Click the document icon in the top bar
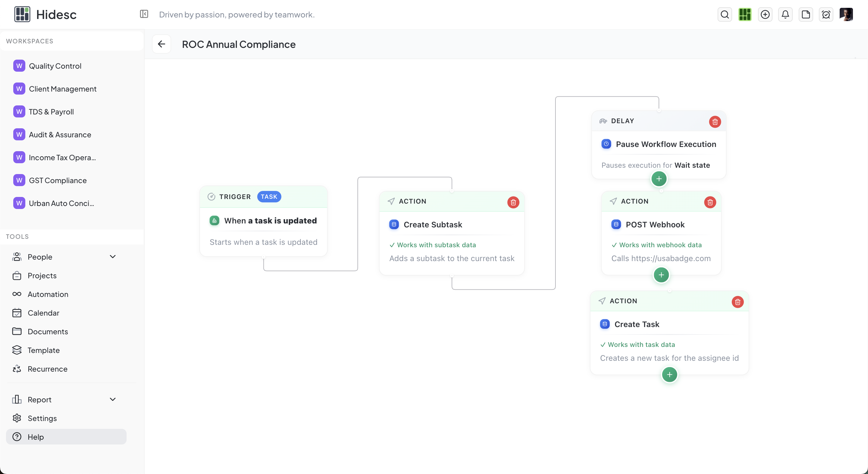This screenshot has width=868, height=474. tap(806, 14)
